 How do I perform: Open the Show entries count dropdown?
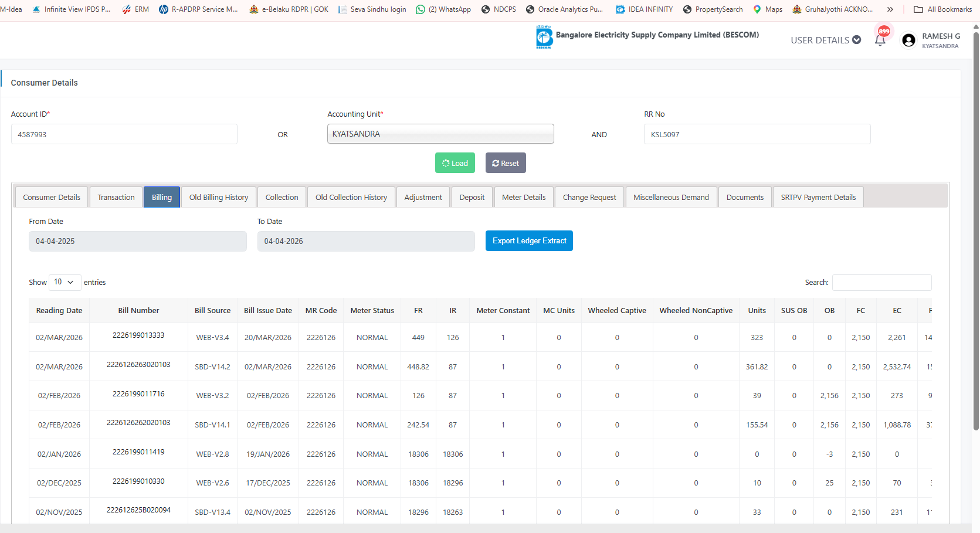pos(65,282)
